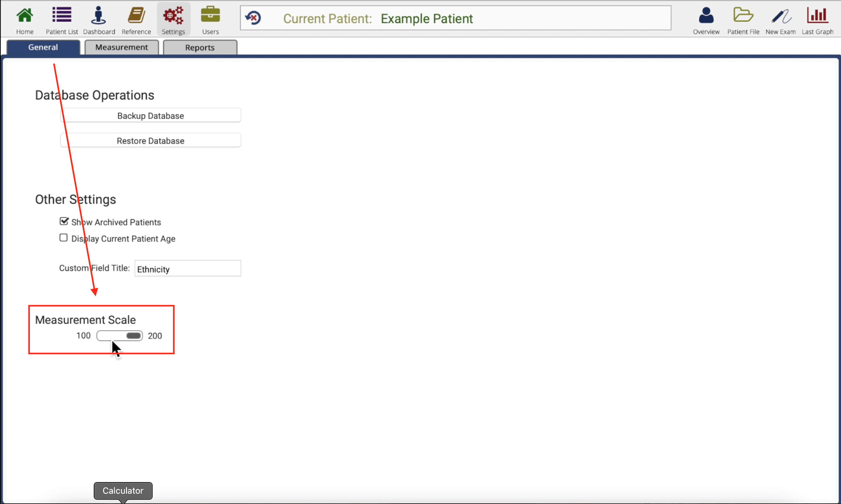Open the Patient List icon
This screenshot has width=841, height=504.
tap(62, 15)
